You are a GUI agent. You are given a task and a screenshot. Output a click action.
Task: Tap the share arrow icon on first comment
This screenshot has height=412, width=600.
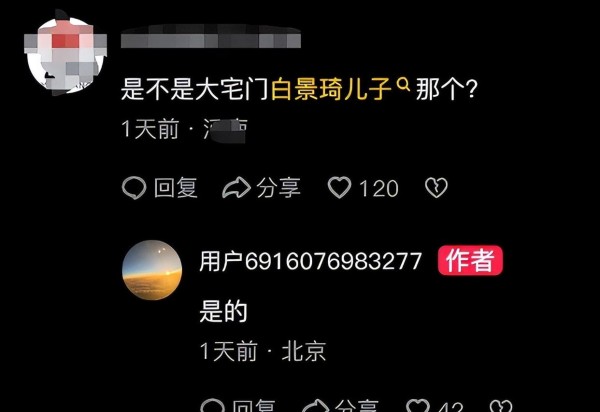(x=236, y=188)
